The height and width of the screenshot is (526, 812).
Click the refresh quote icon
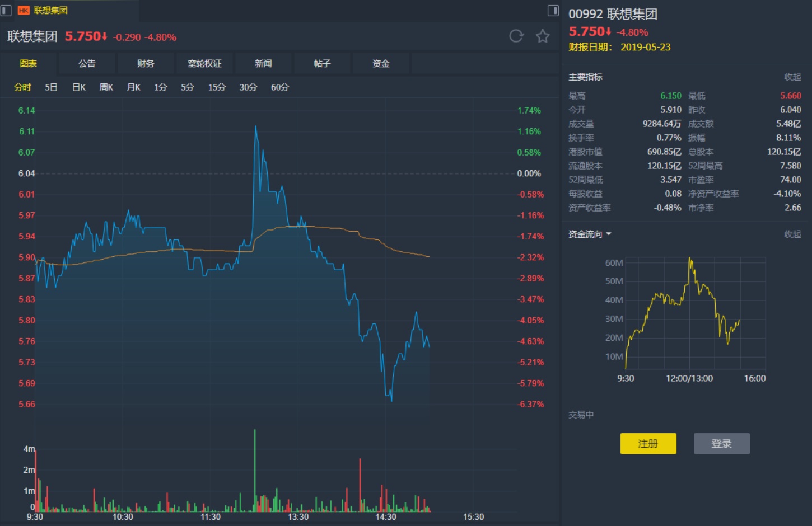pos(516,36)
